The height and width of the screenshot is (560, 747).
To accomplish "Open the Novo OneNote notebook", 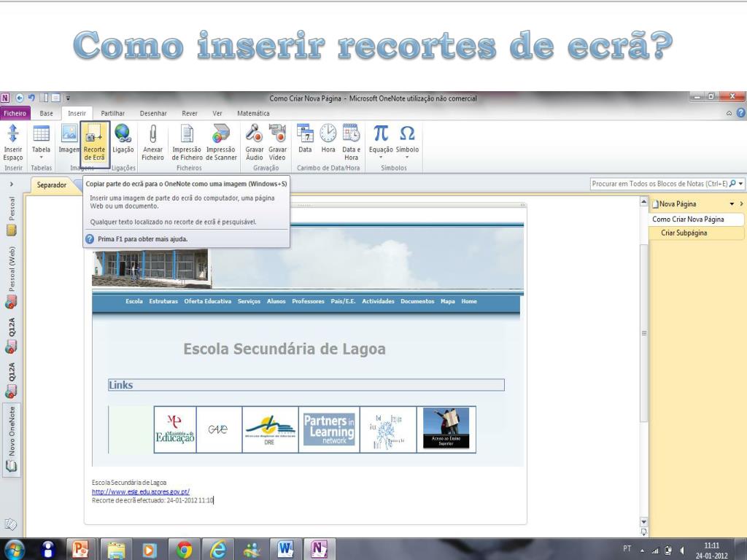I will point(12,439).
